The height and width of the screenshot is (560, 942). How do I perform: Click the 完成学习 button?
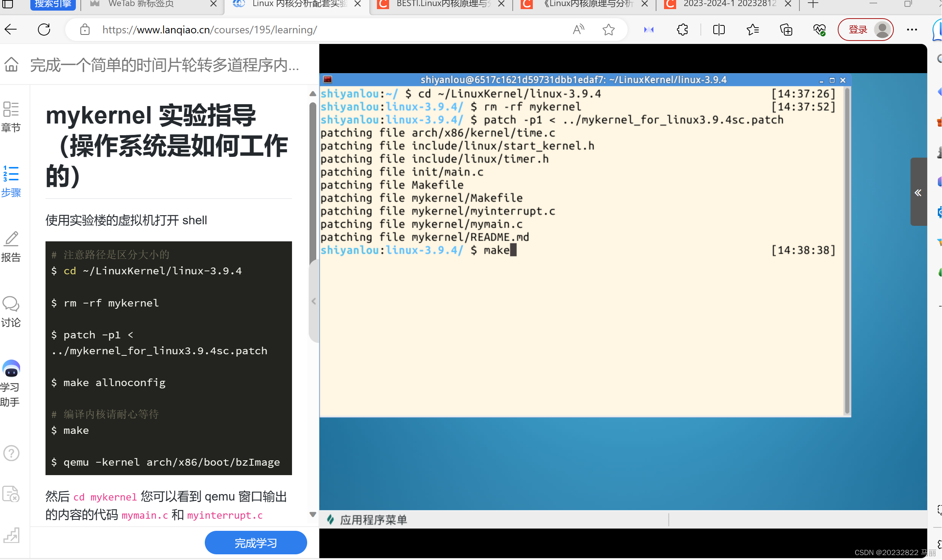[x=256, y=543]
